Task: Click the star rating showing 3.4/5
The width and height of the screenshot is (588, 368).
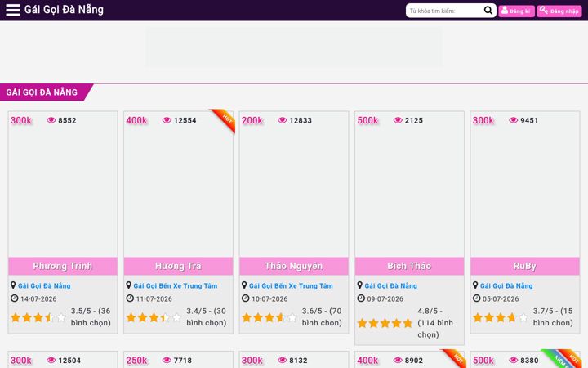Action: (x=154, y=317)
